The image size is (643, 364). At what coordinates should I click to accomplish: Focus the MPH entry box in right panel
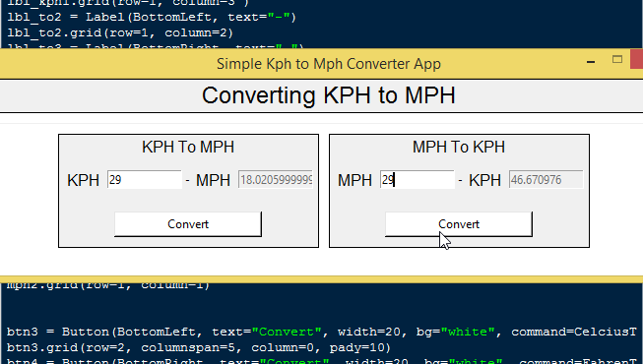point(418,179)
